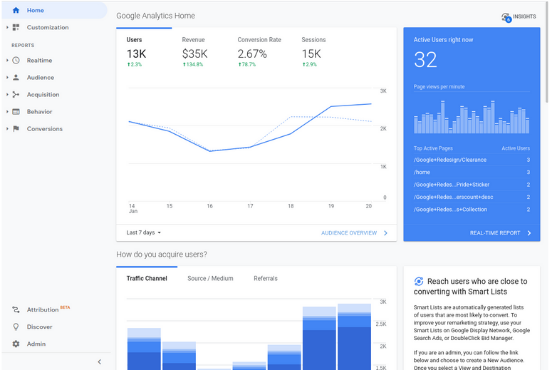Click the Discover lightbulb icon
The height and width of the screenshot is (370, 550).
point(16,327)
